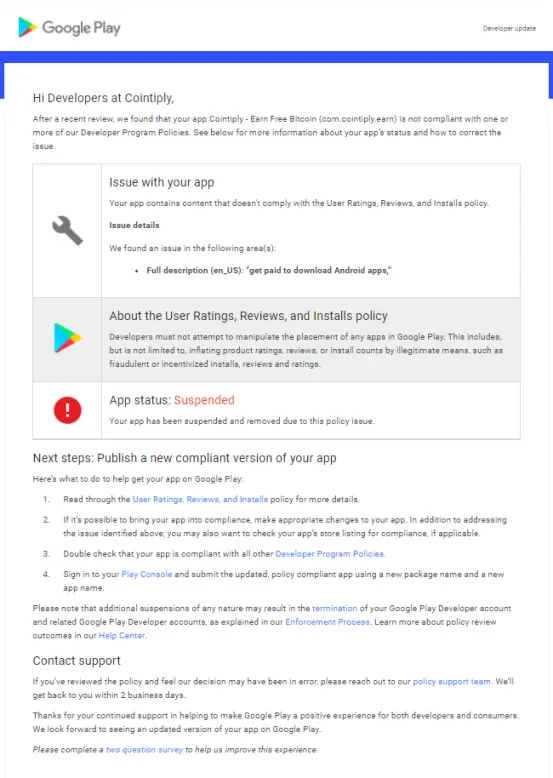Click the Developer update label in header
553x778 pixels.
[x=509, y=28]
